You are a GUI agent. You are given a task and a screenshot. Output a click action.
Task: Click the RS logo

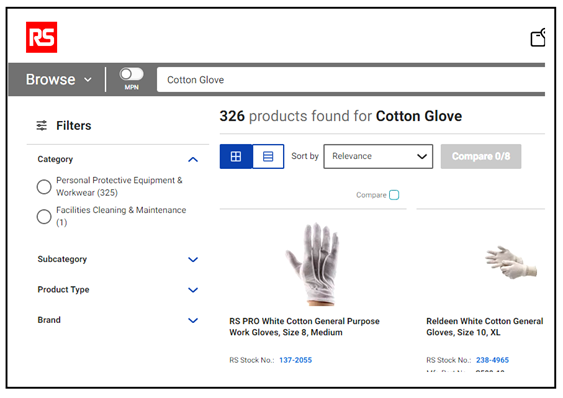coord(42,37)
